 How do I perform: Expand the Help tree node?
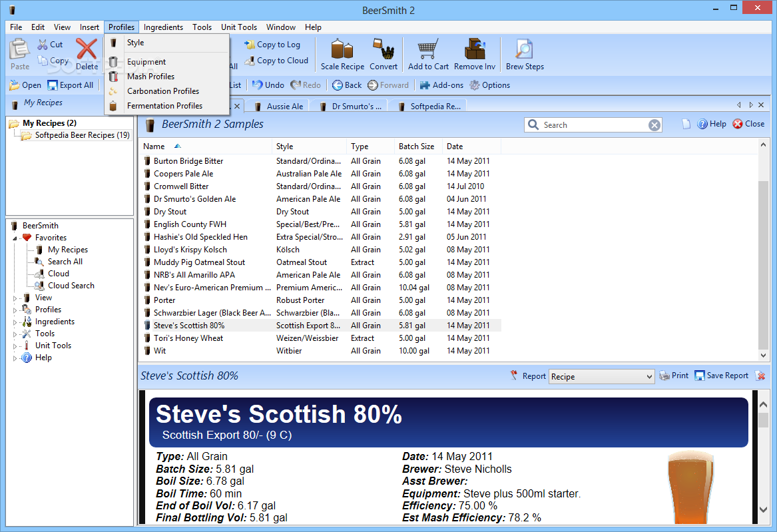pyautogui.click(x=15, y=358)
